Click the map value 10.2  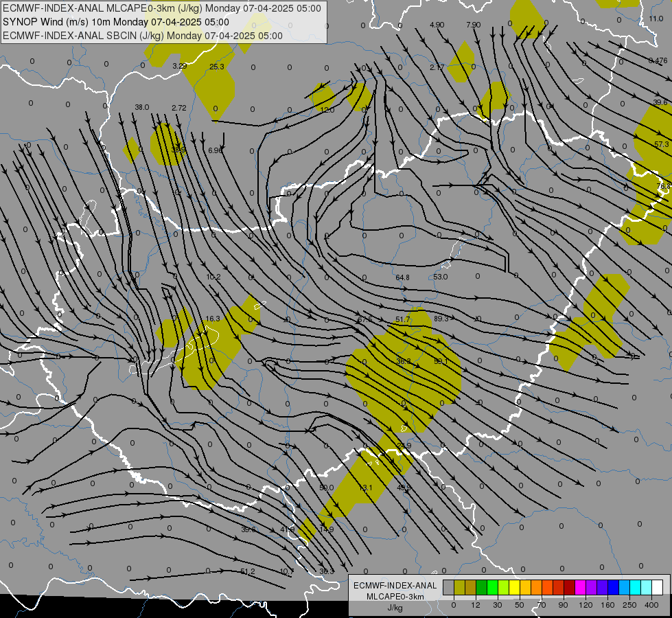(213, 277)
